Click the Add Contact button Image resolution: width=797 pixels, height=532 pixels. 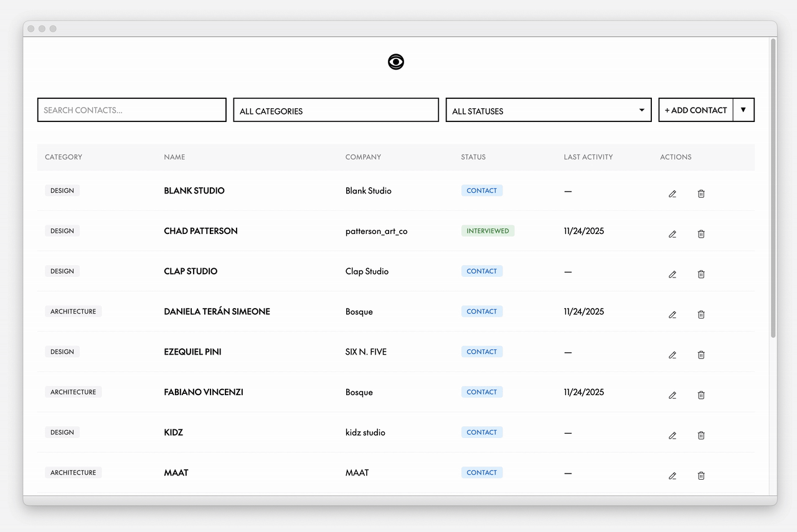696,110
